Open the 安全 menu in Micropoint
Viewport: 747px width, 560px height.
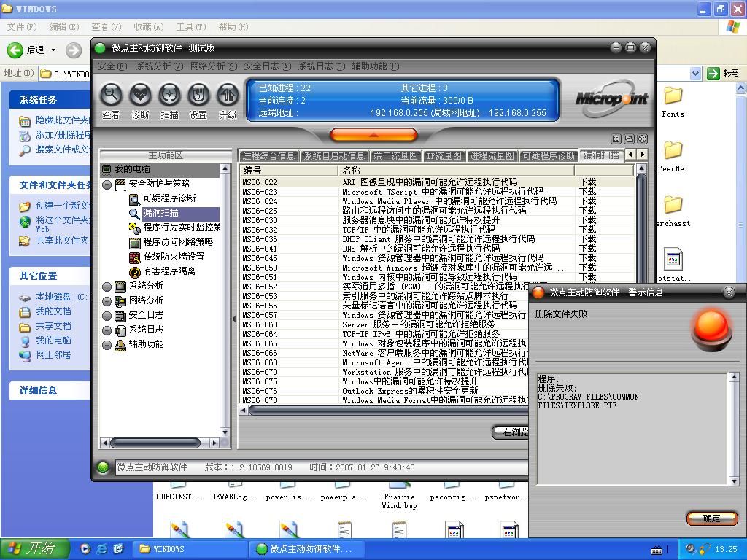pos(112,66)
